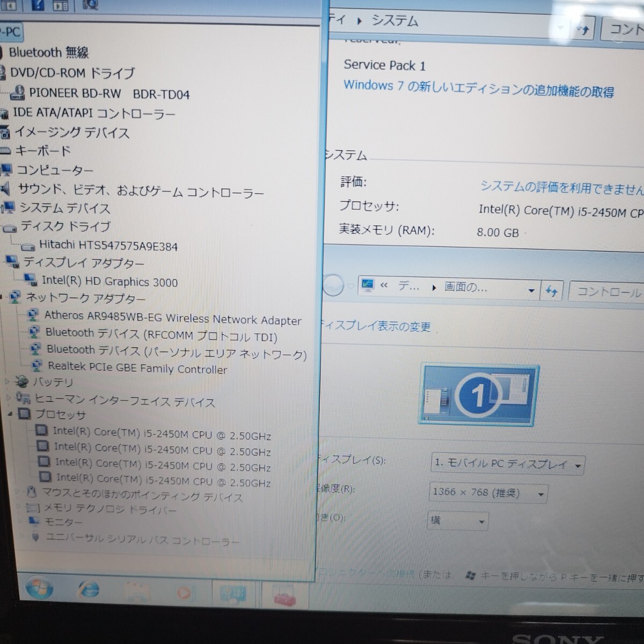
Task: Click the Hitachi HTS547575A9E384 disk icon
Action: click(28, 246)
